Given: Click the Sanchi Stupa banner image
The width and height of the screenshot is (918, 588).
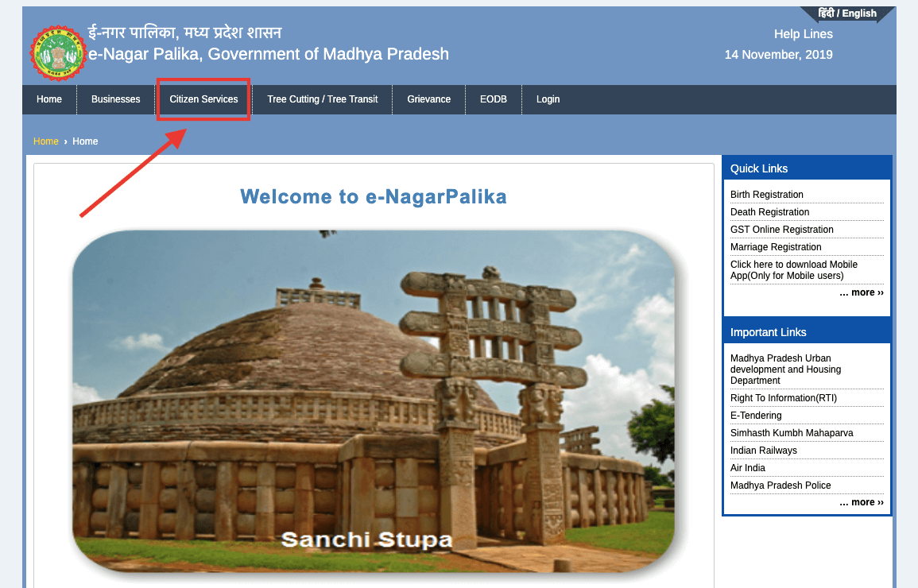Looking at the screenshot, I should point(374,401).
